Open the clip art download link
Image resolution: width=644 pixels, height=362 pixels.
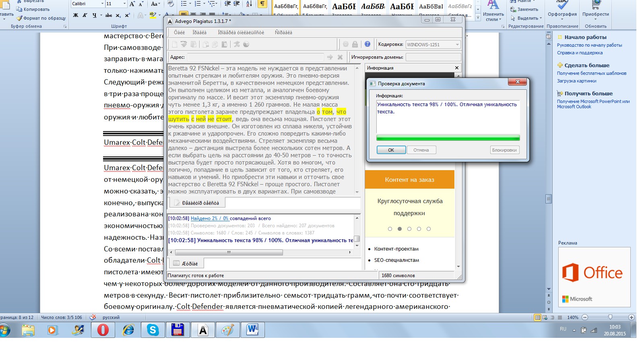coord(576,81)
